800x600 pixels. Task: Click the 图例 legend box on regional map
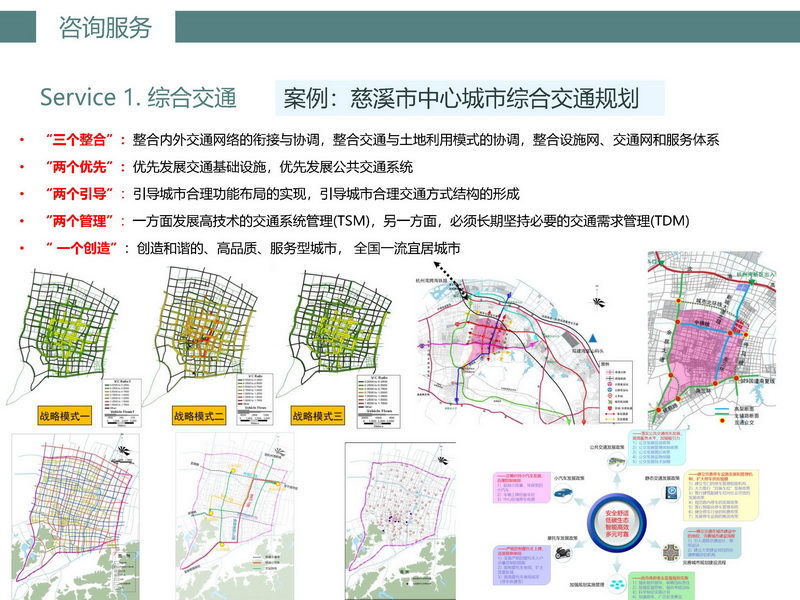[x=616, y=392]
